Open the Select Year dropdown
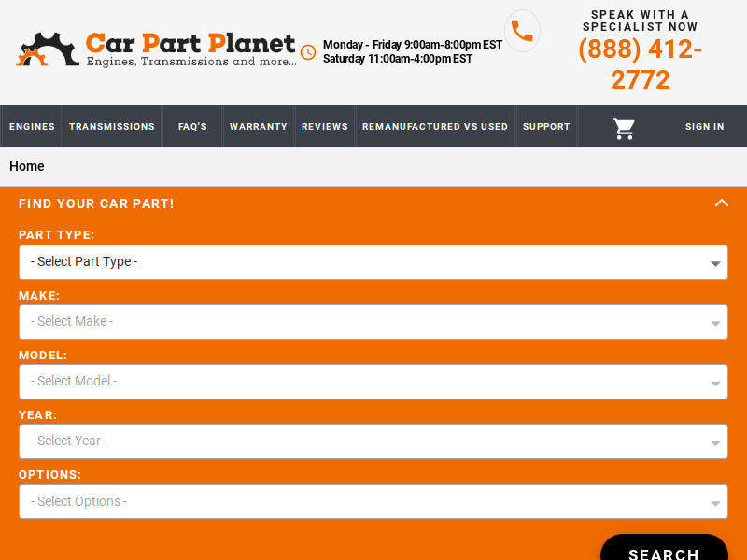Screen dimensions: 747x560 pos(373,441)
